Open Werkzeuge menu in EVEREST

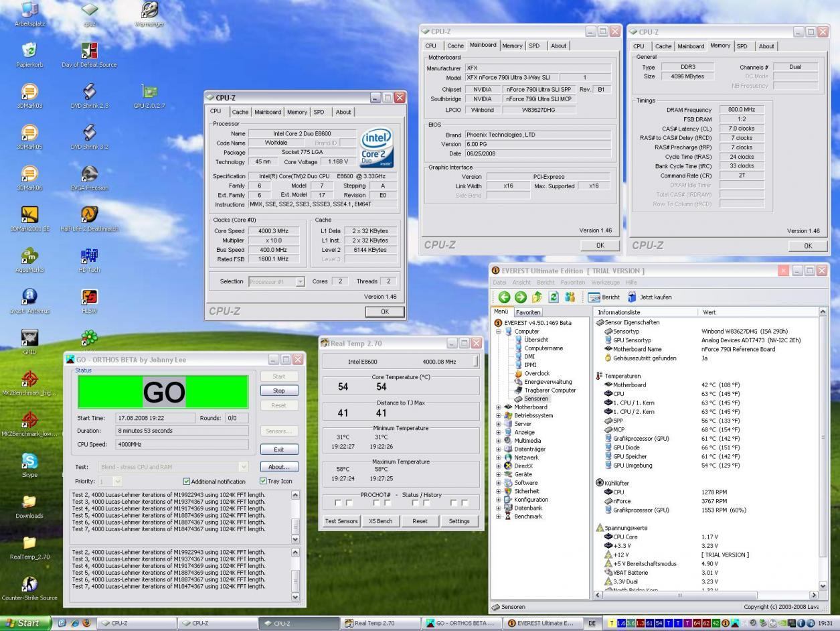[x=606, y=283]
